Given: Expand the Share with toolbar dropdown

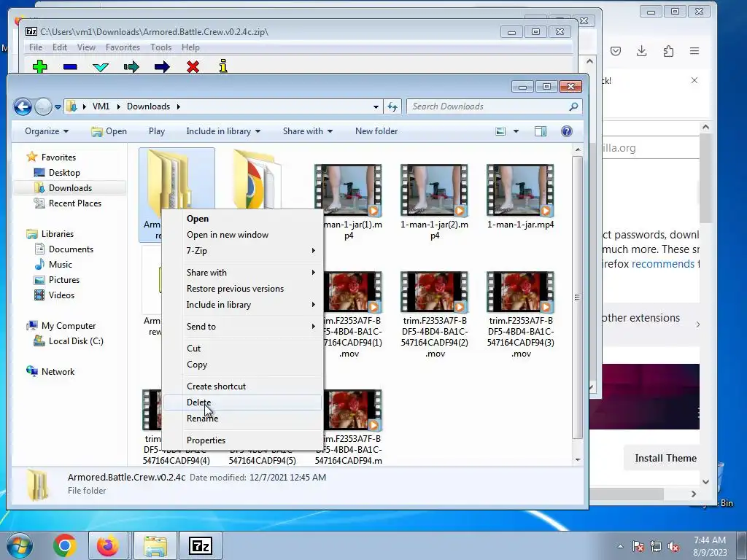Looking at the screenshot, I should [307, 131].
